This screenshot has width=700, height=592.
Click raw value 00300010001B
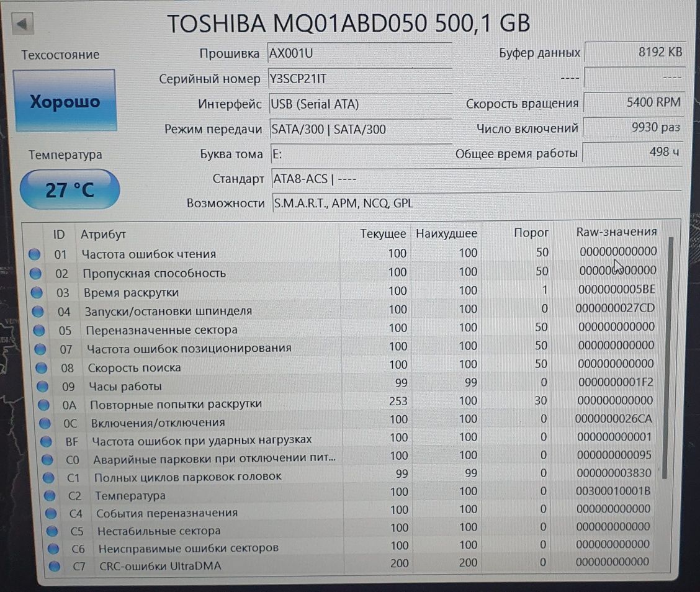(x=613, y=491)
